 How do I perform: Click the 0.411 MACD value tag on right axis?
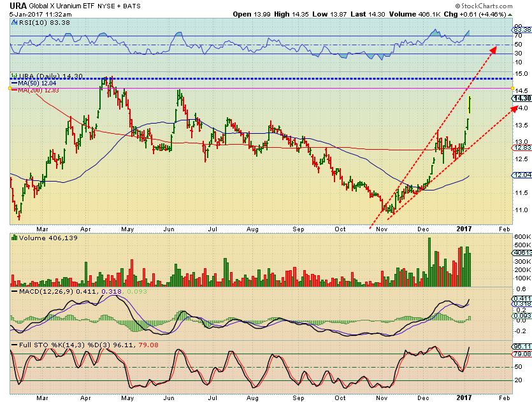coord(522,299)
